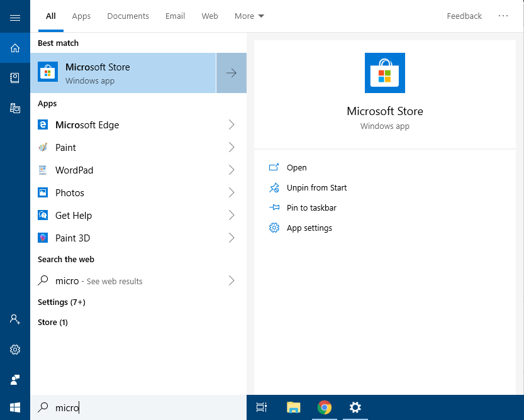Click the Get Help result name
524x420 pixels.
click(x=74, y=216)
